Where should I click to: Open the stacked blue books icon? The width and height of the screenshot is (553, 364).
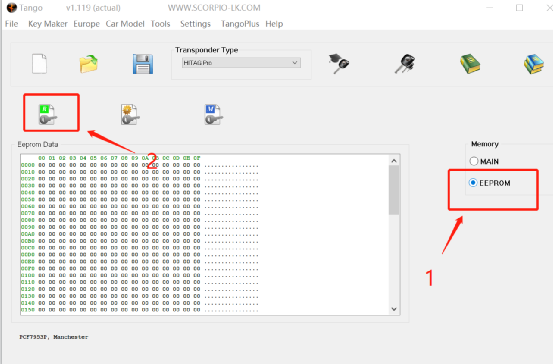[534, 64]
